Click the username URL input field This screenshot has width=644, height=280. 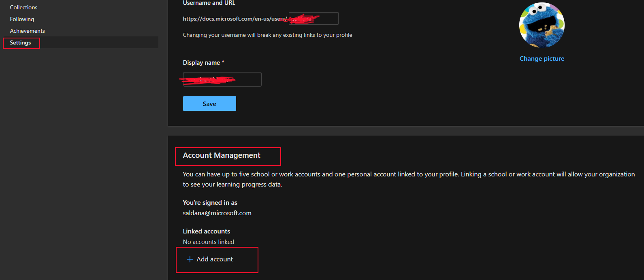tap(313, 19)
